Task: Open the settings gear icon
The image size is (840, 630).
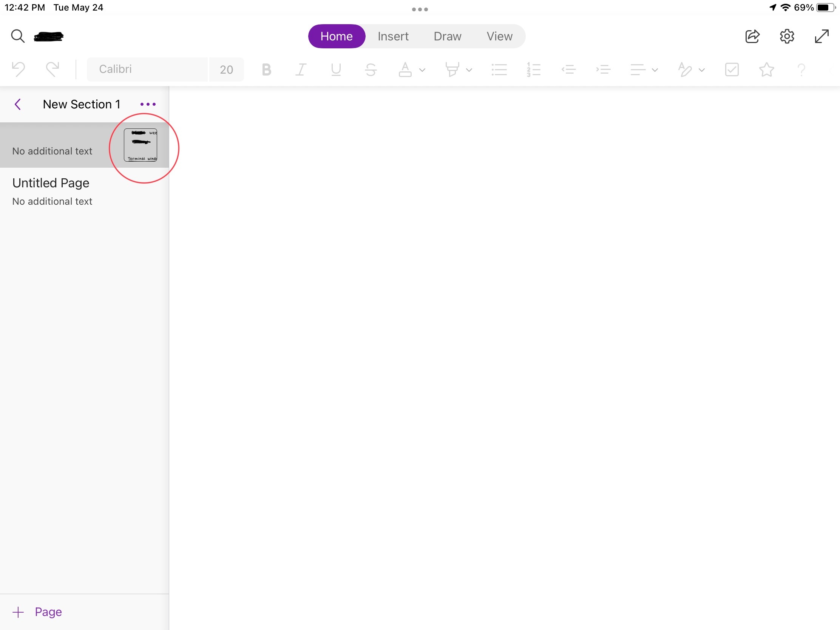Action: 787,37
